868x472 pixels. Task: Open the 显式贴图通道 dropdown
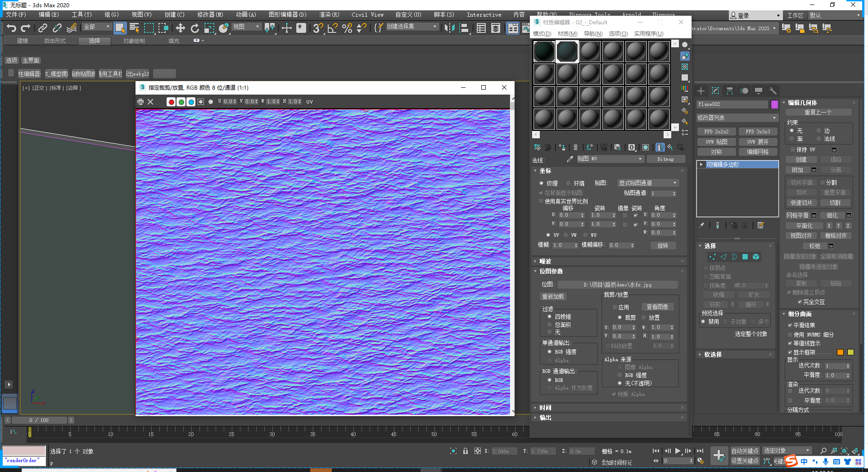point(647,183)
